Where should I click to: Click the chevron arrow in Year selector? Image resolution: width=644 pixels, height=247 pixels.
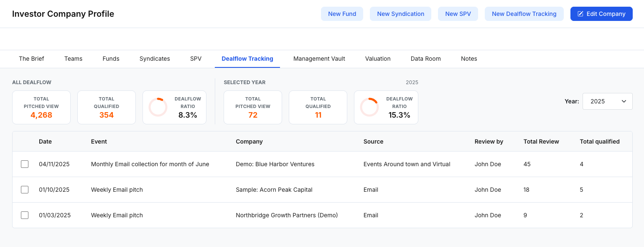624,101
